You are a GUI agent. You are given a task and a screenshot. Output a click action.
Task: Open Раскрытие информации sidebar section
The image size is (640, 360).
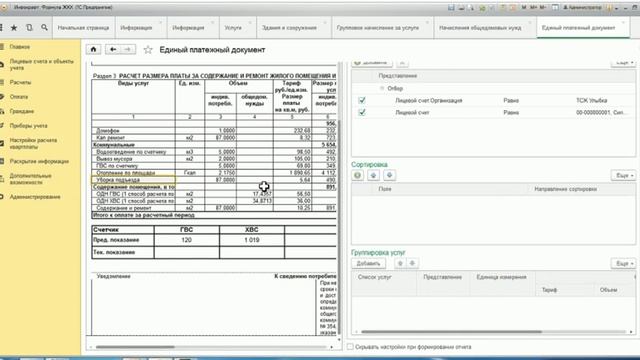click(x=39, y=161)
